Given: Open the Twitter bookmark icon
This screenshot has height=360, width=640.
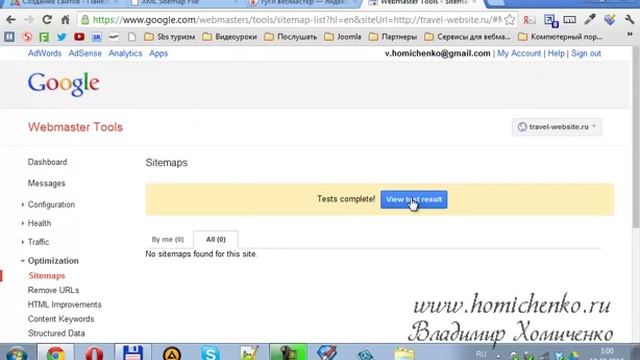Looking at the screenshot, I should coord(62,37).
